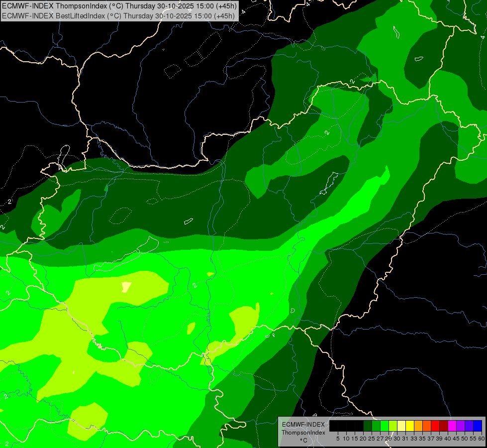Click legend tick value 5

338,439
